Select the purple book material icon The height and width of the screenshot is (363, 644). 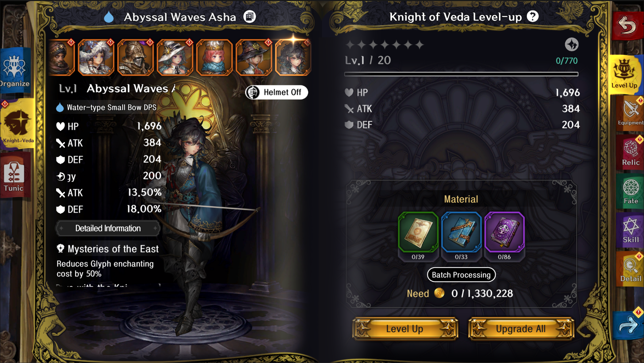[x=504, y=232]
